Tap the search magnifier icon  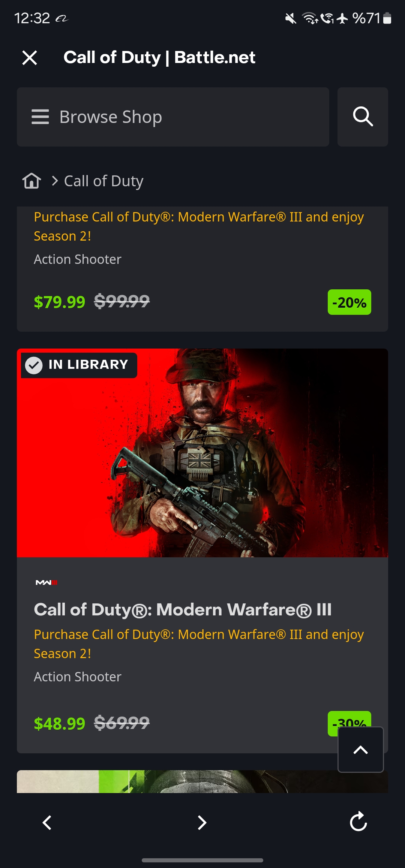(x=363, y=117)
